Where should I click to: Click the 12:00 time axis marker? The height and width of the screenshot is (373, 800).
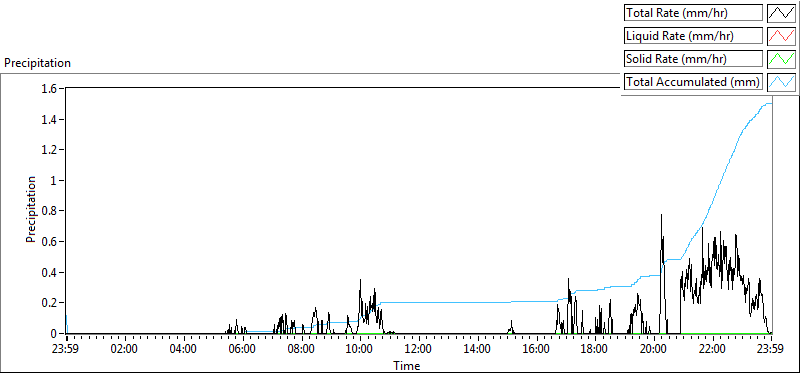click(419, 350)
